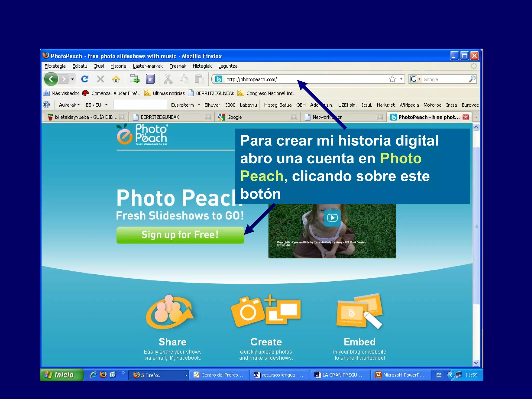Click the Wikipedia toolbar button
This screenshot has height=399, width=532.
coord(409,105)
